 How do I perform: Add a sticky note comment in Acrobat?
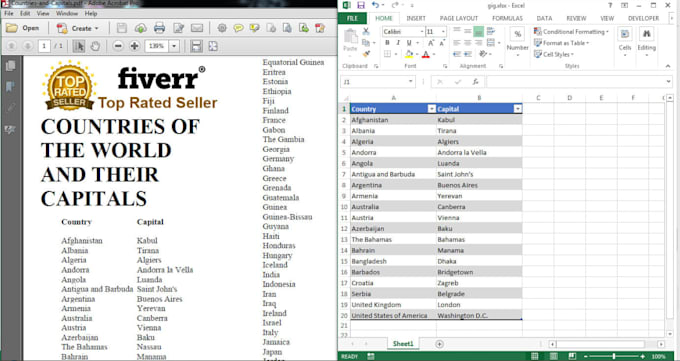(239, 28)
